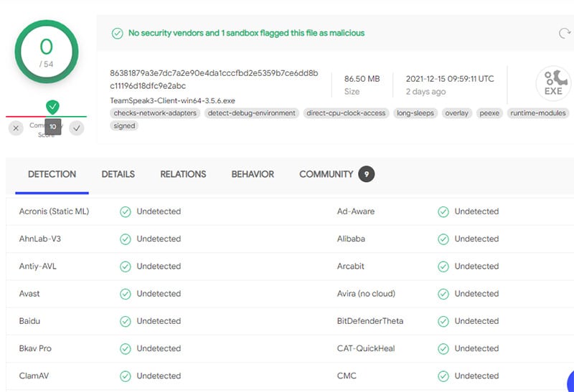Click the Baidu row undetected check icon
574x392 pixels.
click(x=125, y=322)
